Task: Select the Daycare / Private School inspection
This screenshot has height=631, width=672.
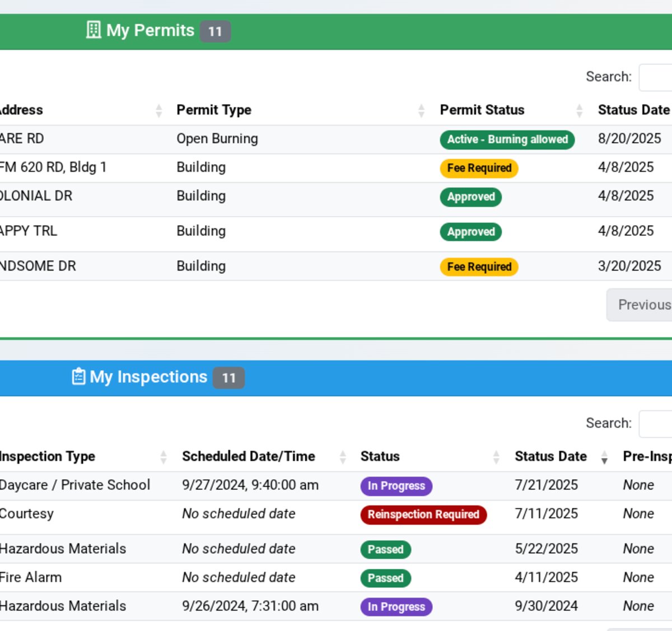Action: 75,485
